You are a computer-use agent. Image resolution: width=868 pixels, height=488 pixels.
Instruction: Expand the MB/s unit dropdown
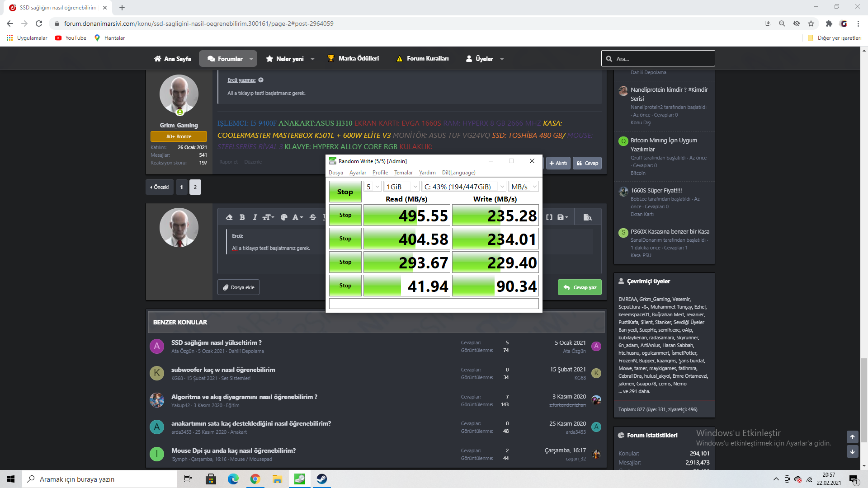(524, 187)
